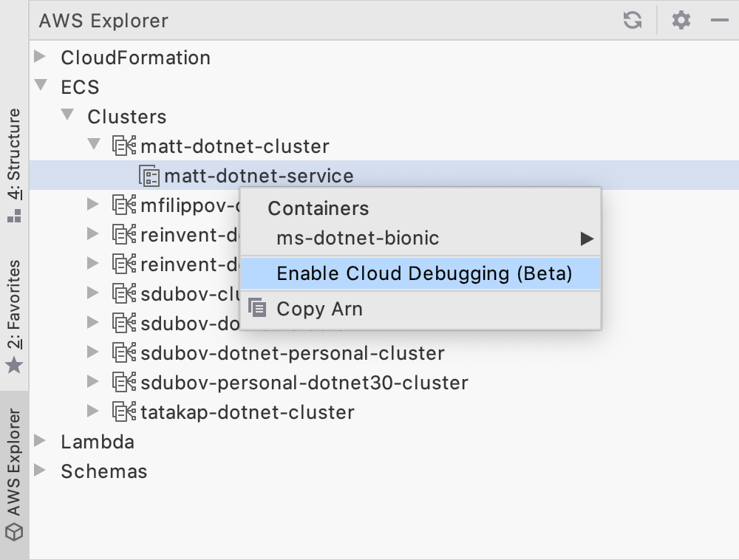Collapse the Clusters node

pos(67,115)
